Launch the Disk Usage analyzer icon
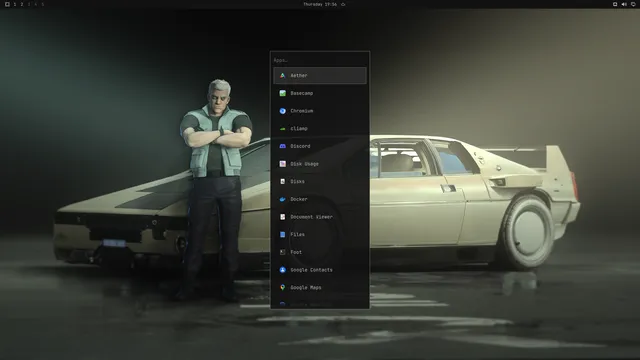 point(282,164)
